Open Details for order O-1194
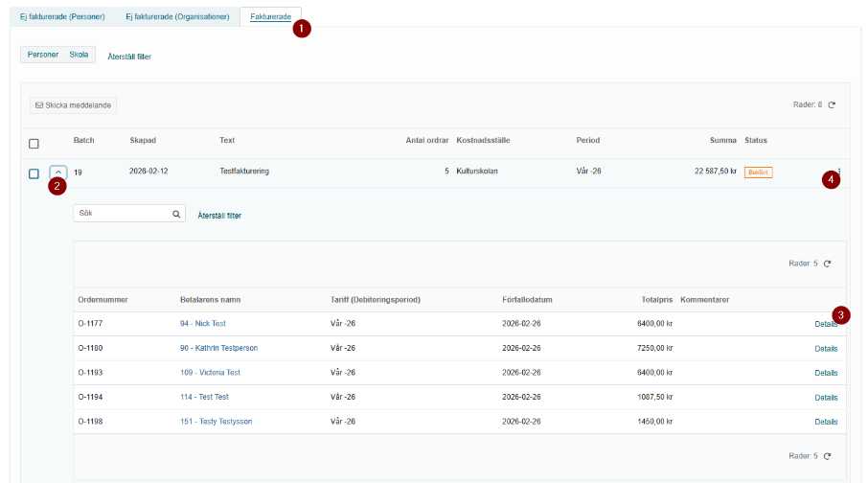868x483 pixels. click(826, 397)
